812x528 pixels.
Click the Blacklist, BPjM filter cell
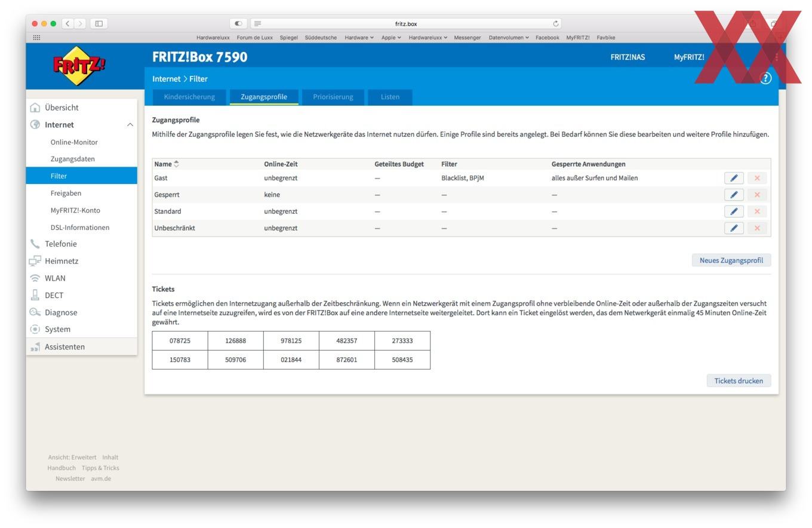pyautogui.click(x=463, y=178)
